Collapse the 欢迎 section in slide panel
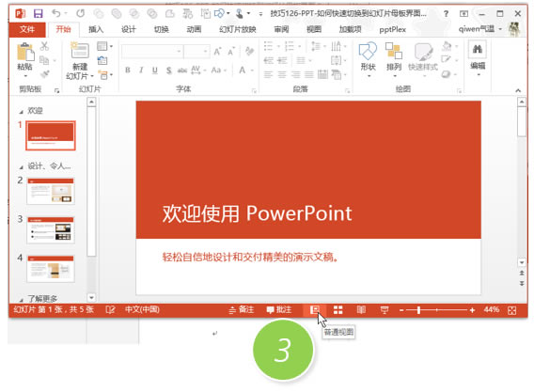Viewport: 534px width, 392px height. (21, 111)
